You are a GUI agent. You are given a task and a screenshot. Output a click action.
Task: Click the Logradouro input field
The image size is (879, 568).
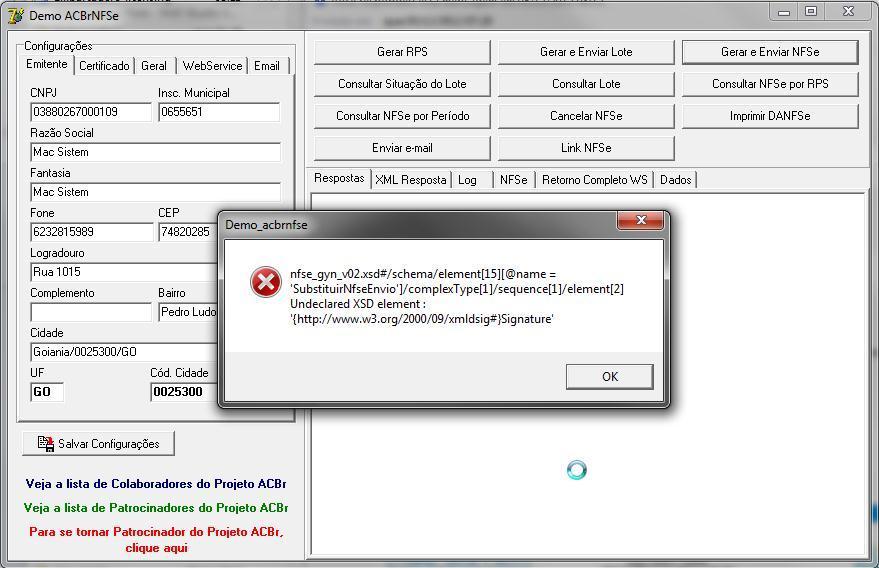124,272
